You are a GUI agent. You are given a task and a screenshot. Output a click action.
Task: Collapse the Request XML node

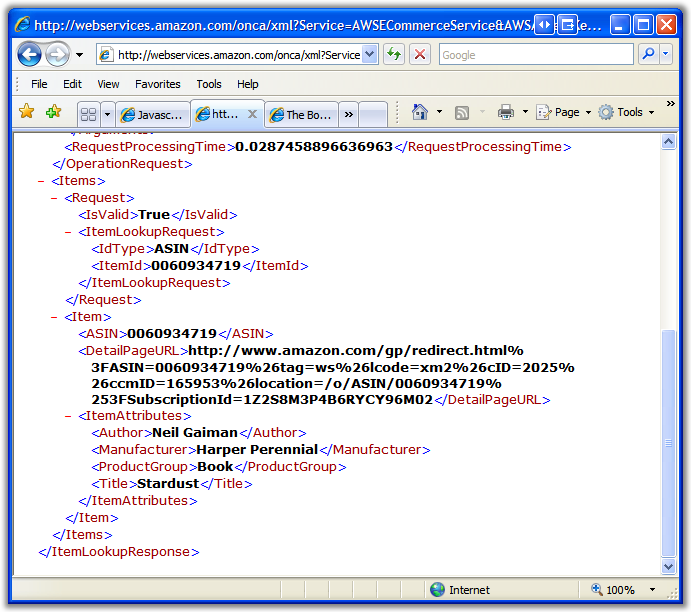54,198
